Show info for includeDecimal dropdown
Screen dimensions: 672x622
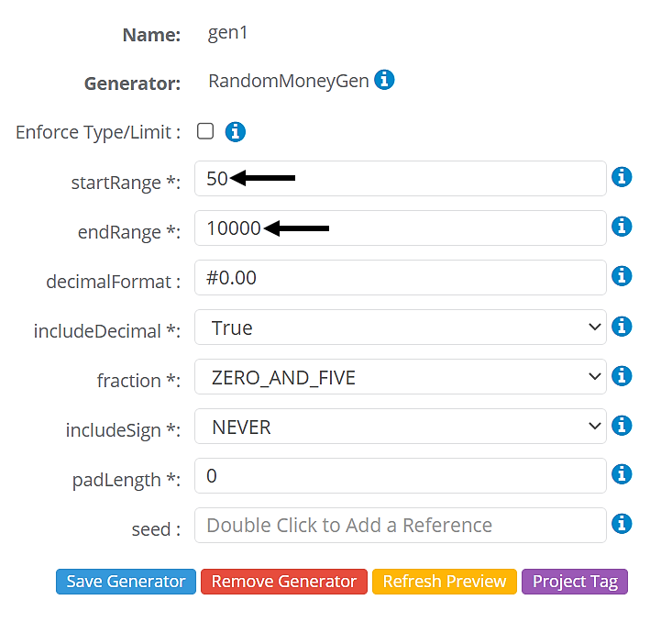click(x=622, y=327)
